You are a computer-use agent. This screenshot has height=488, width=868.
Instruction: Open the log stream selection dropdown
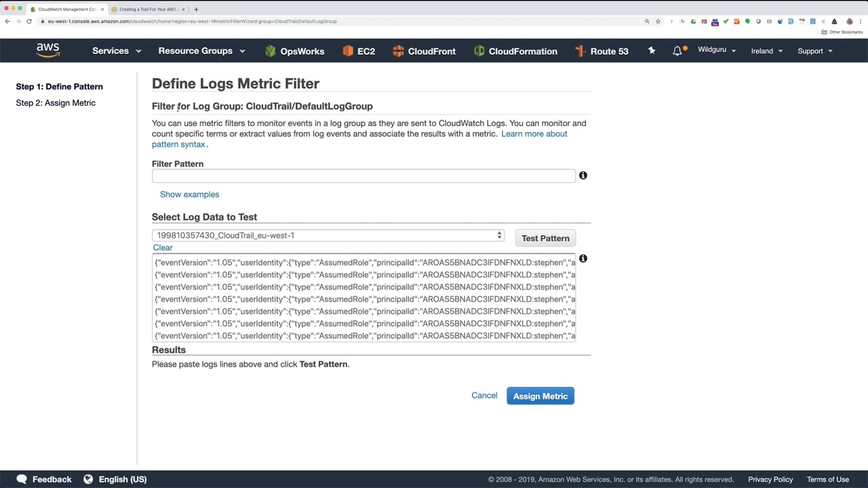pyautogui.click(x=328, y=235)
